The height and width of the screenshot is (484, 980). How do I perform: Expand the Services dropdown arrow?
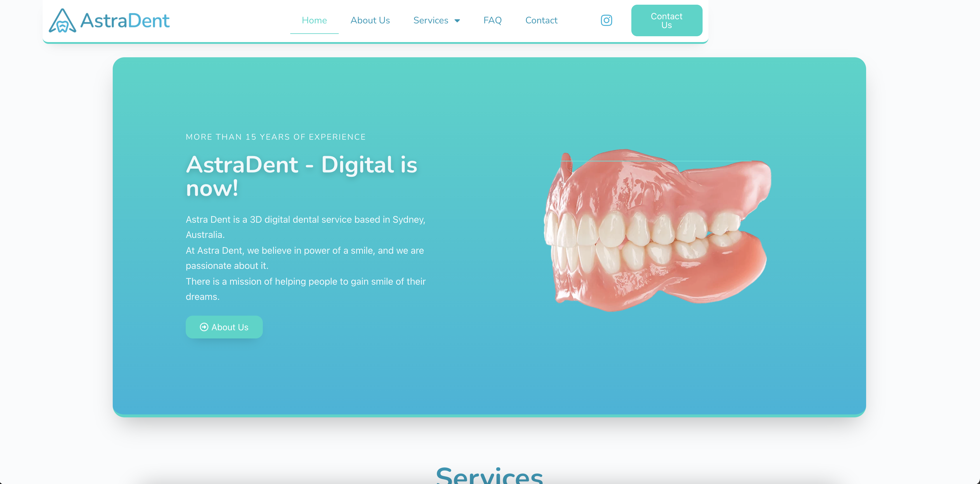(x=457, y=20)
